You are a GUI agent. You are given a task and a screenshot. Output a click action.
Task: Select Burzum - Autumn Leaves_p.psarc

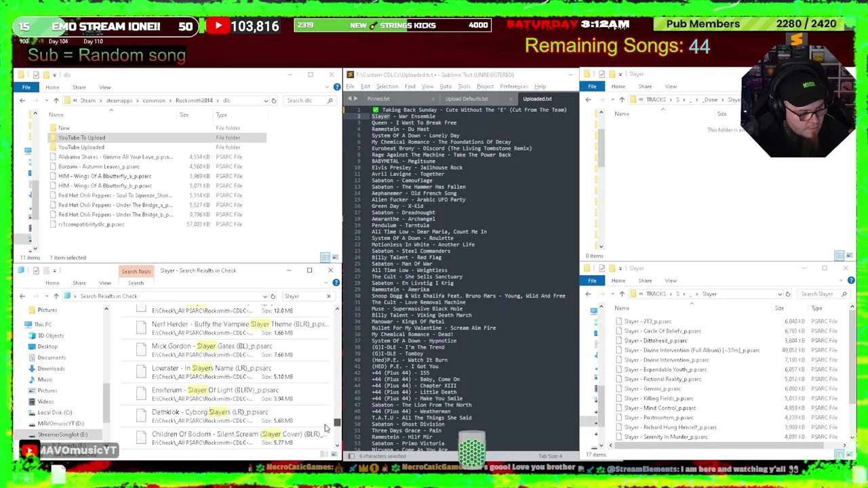point(98,166)
